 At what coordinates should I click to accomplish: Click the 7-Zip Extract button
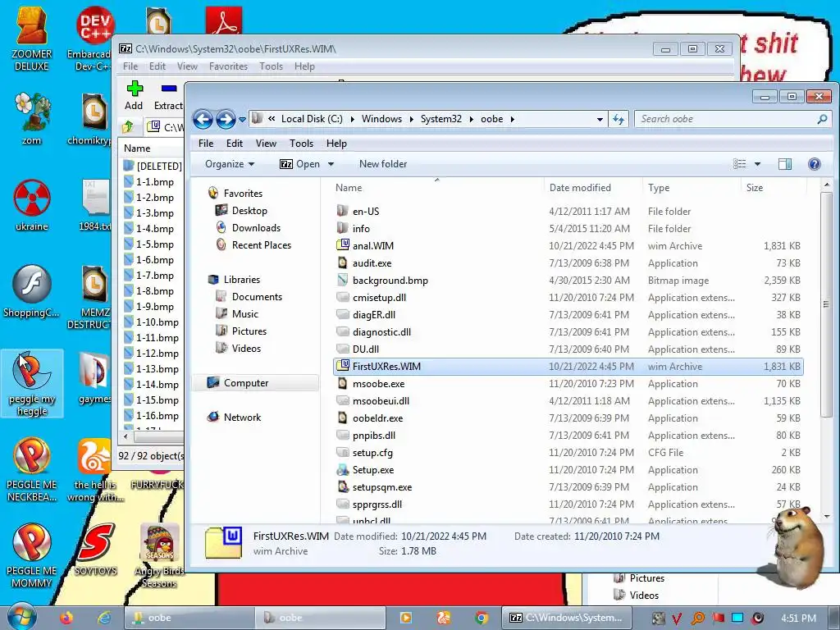click(168, 95)
